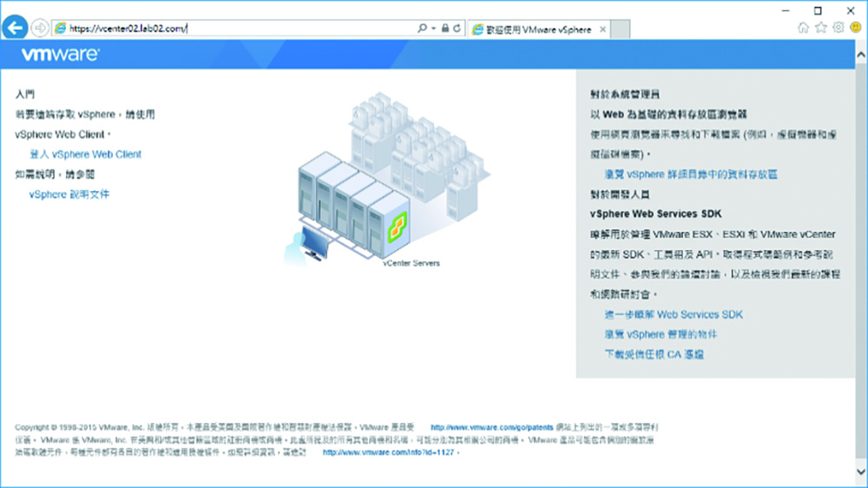Viewport: 868px width, 488px height.
Task: Minimize the browser window
Action: (786, 10)
